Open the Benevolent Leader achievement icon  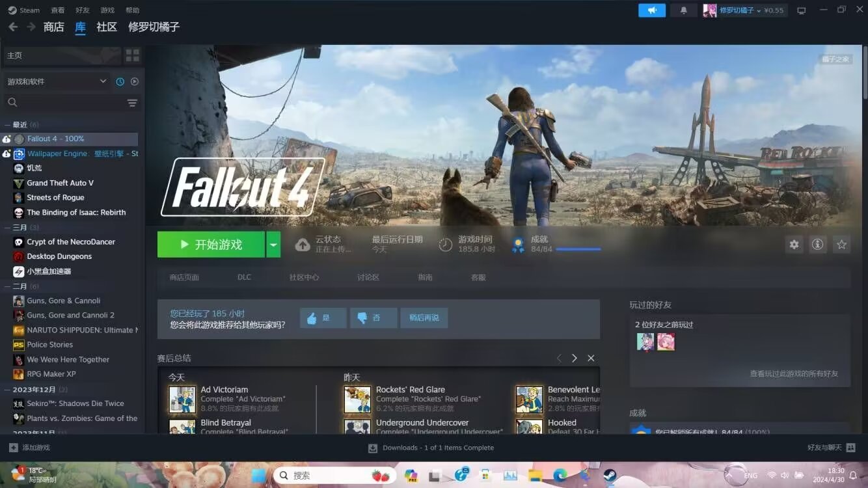coord(529,400)
